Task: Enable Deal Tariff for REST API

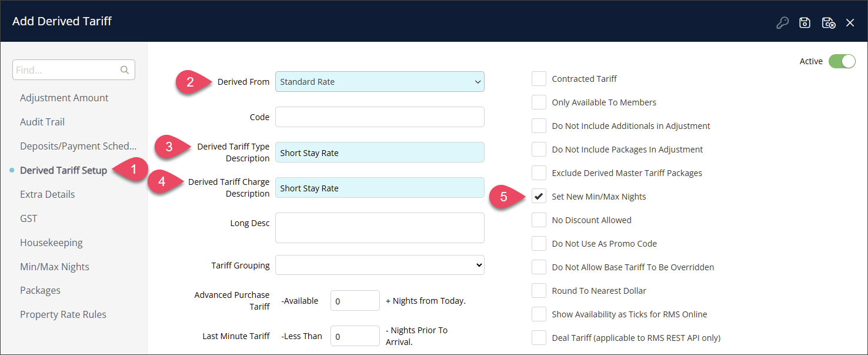Action: (539, 337)
